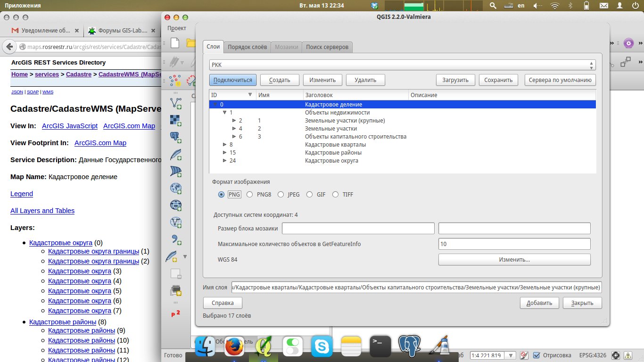The width and height of the screenshot is (644, 362).
Task: Open Finder from the dock
Action: click(x=205, y=347)
